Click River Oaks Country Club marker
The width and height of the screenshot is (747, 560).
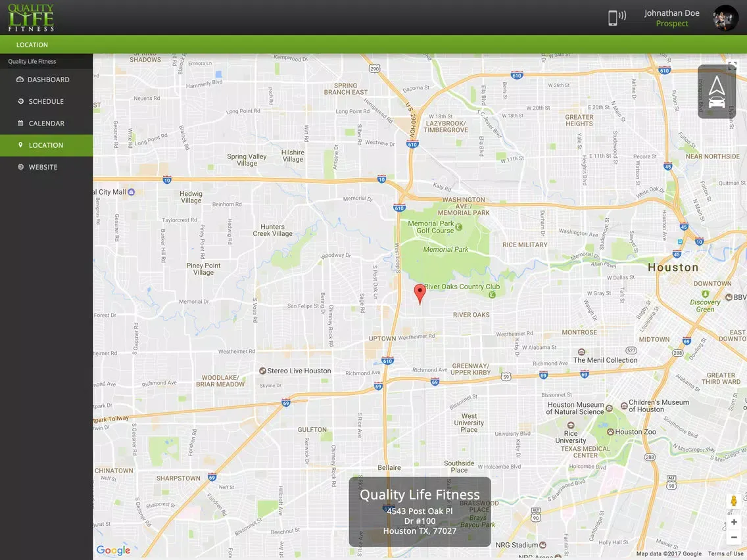pyautogui.click(x=492, y=294)
